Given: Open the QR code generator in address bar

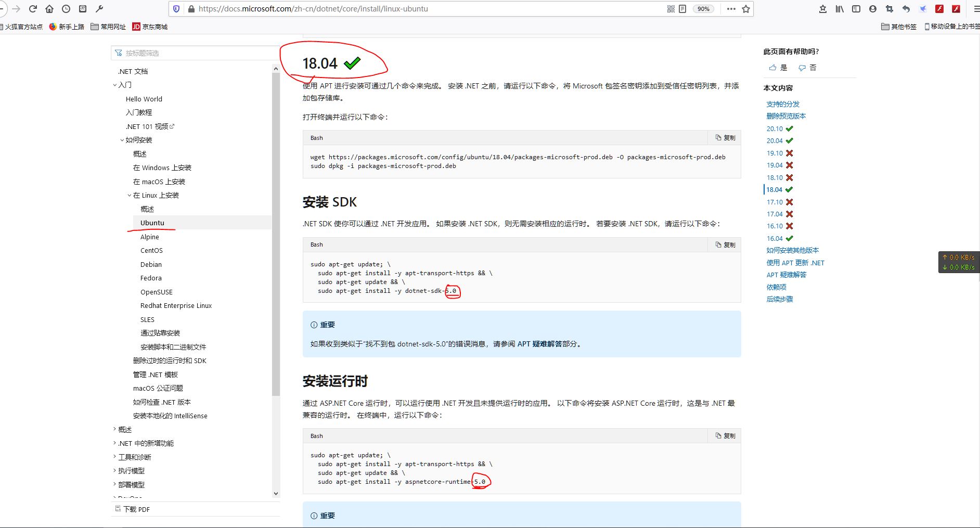Looking at the screenshot, I should pos(671,9).
